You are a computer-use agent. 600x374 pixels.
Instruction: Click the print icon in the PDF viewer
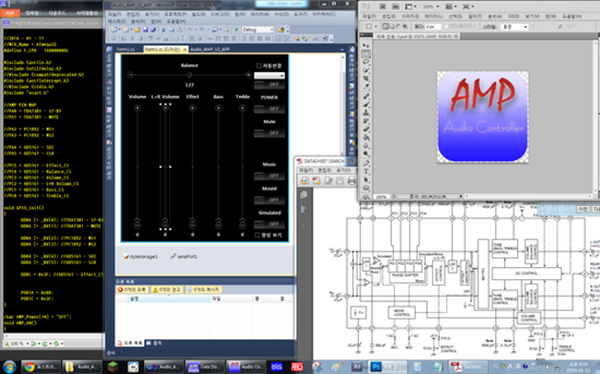(x=351, y=181)
